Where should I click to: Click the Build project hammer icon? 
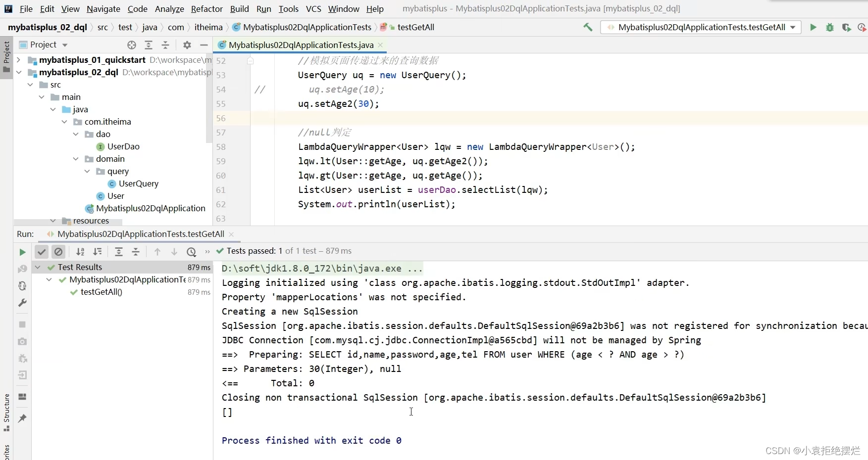coord(588,27)
